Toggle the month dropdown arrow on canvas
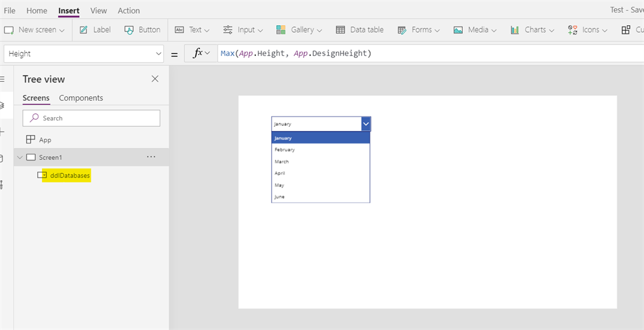The width and height of the screenshot is (644, 330). pos(366,123)
